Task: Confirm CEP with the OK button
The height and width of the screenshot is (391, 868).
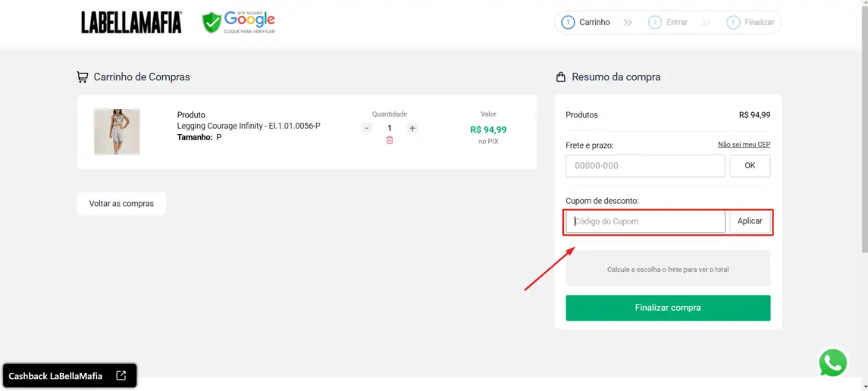Action: click(x=750, y=166)
